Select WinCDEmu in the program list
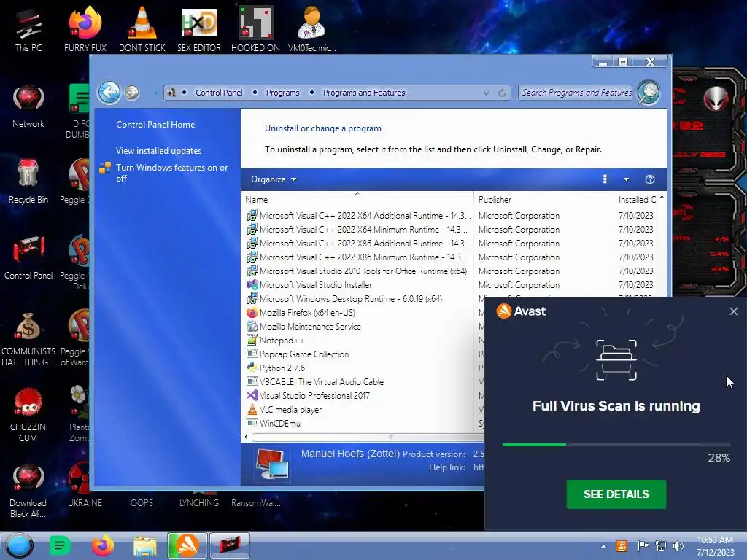747x560 pixels. pos(279,424)
